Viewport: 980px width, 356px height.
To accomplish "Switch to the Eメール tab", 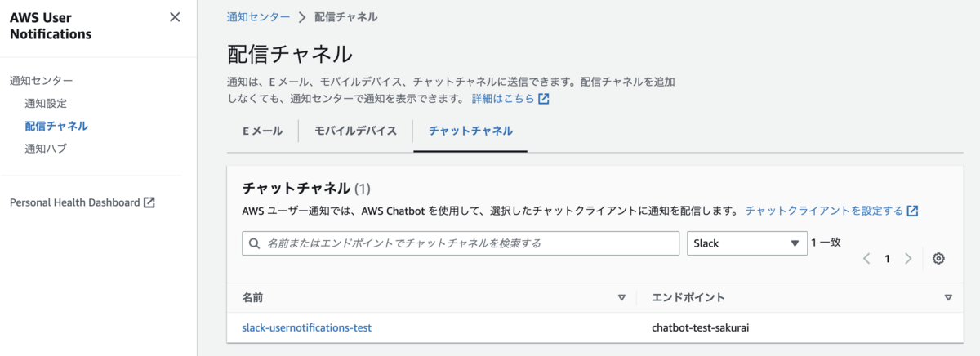I will (x=263, y=131).
